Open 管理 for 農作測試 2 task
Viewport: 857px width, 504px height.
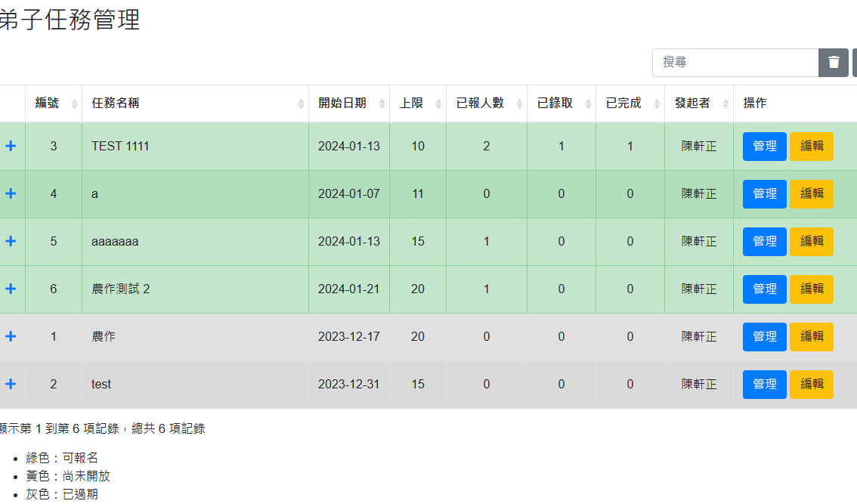click(x=764, y=289)
